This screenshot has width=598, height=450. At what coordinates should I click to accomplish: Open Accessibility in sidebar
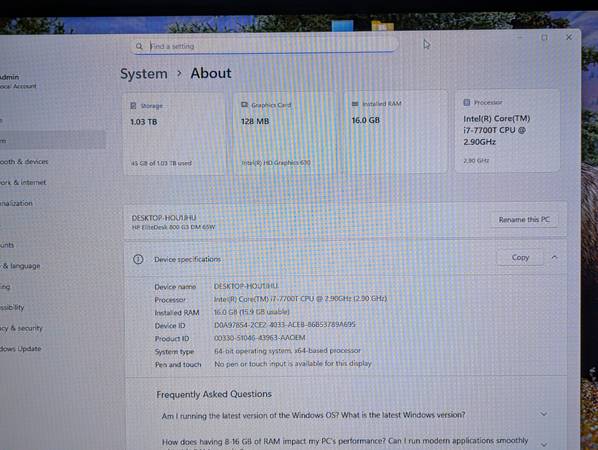tap(12, 307)
